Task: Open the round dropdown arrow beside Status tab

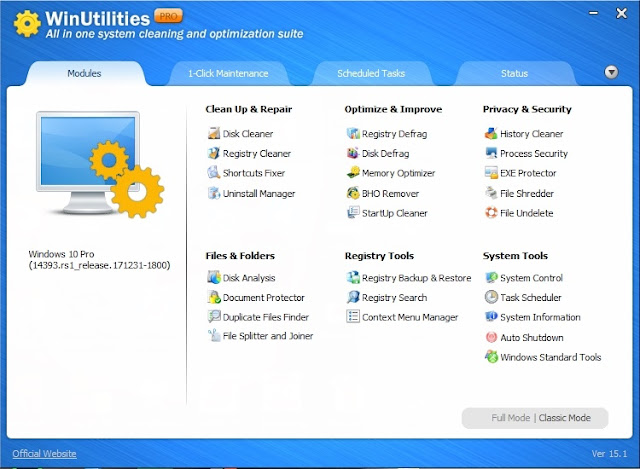Action: coord(611,72)
